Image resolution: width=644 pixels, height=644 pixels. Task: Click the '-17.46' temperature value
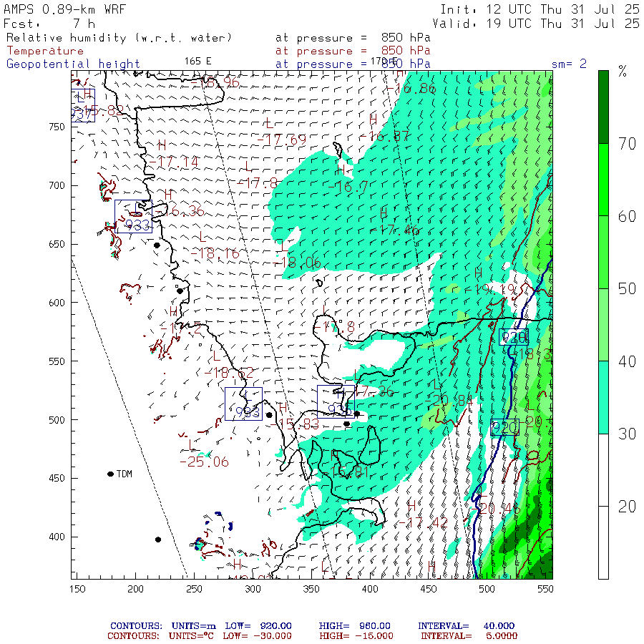click(395, 230)
